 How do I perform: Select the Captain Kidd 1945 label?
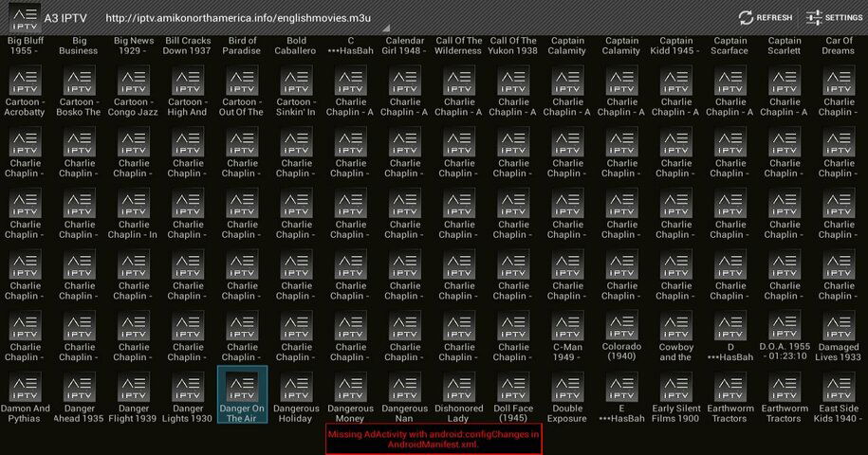[675, 45]
